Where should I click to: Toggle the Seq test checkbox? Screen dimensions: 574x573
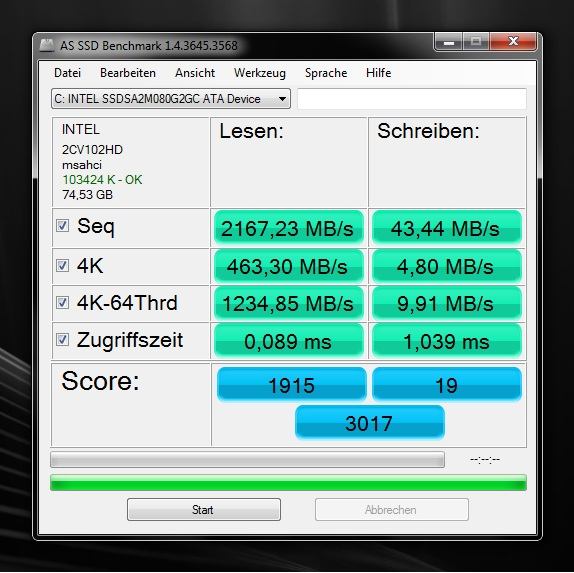(62, 226)
